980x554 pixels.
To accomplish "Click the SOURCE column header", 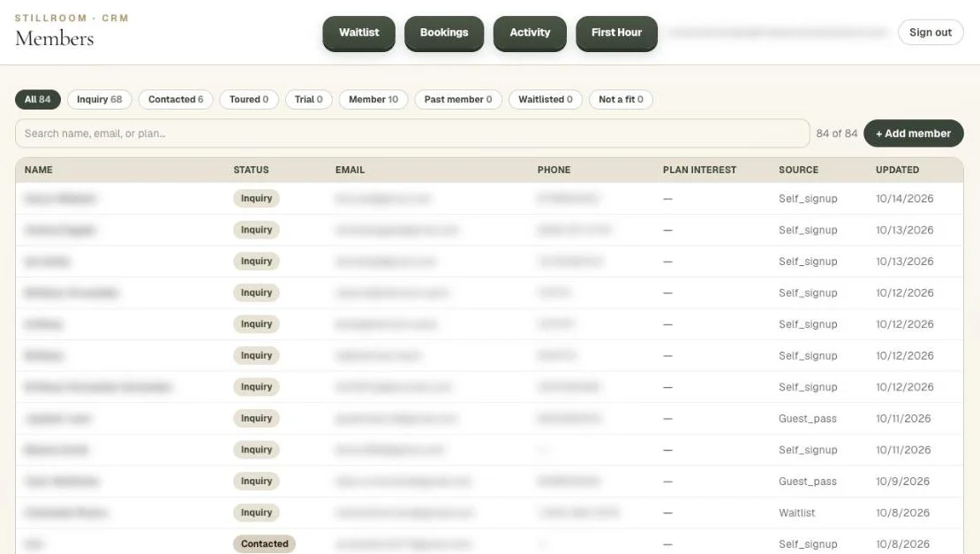I will pos(798,170).
